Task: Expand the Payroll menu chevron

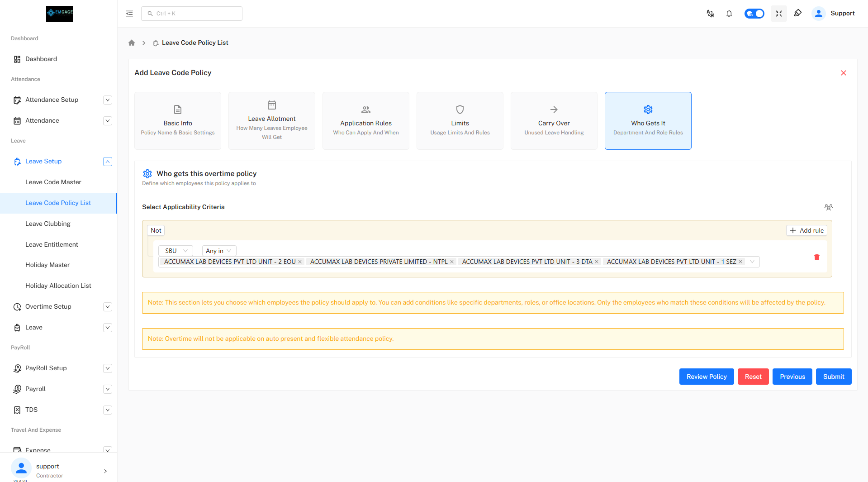Action: coord(108,389)
